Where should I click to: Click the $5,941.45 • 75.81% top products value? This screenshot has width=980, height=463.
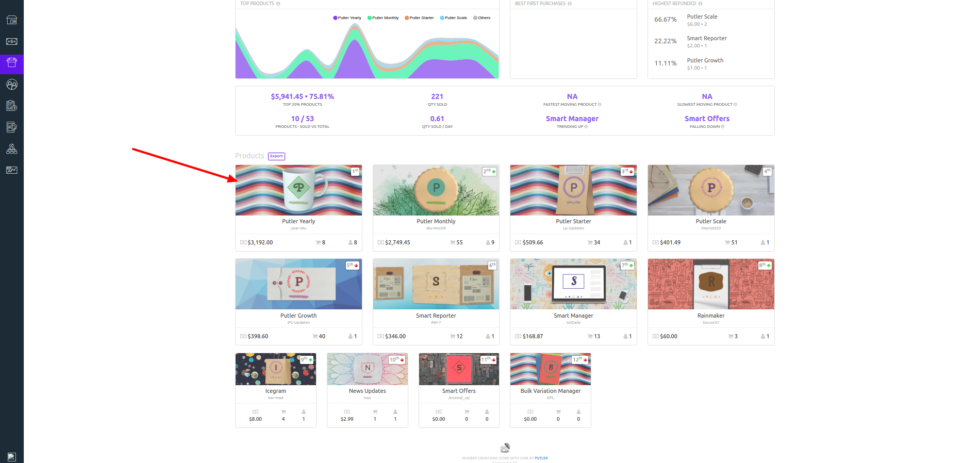pyautogui.click(x=303, y=96)
